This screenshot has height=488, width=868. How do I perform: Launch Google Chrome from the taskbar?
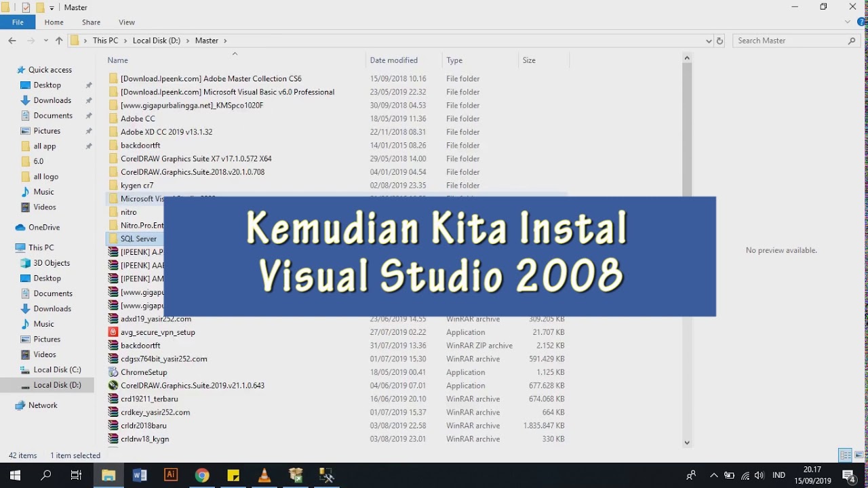(x=202, y=475)
